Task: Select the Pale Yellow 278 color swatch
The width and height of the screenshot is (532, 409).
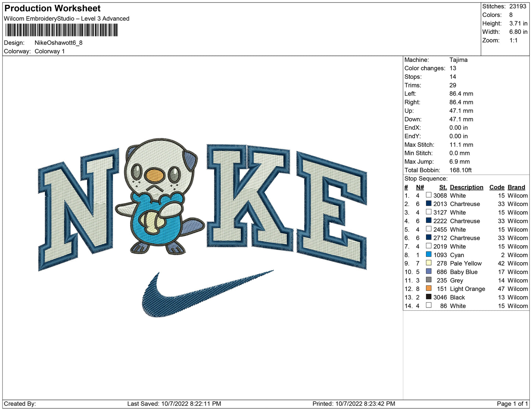Action: [429, 263]
